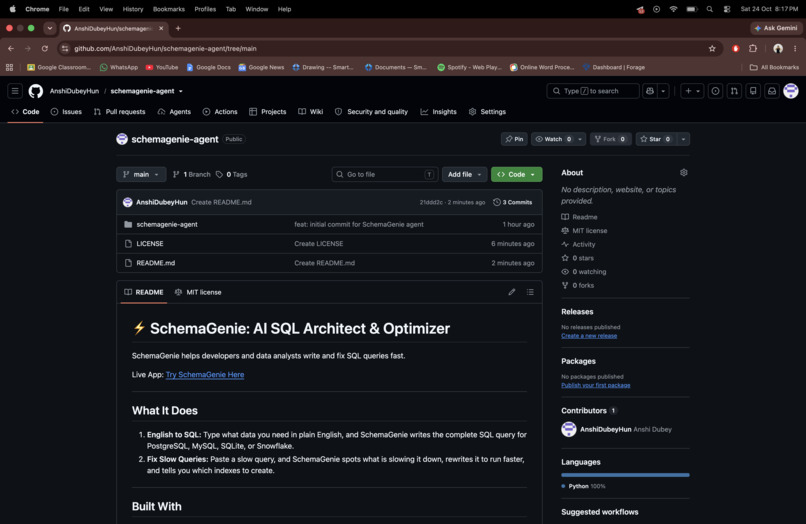Open the 3 Commits history link
This screenshot has width=806, height=524.
512,203
